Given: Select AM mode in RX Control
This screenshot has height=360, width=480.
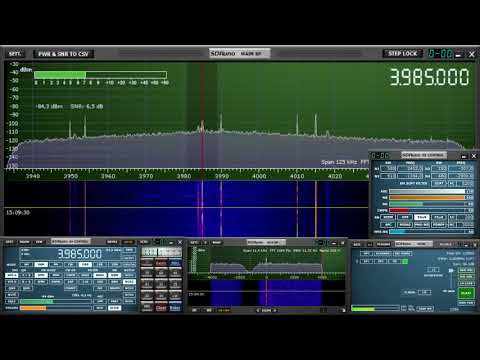Looking at the screenshot, I should coord(27,264).
